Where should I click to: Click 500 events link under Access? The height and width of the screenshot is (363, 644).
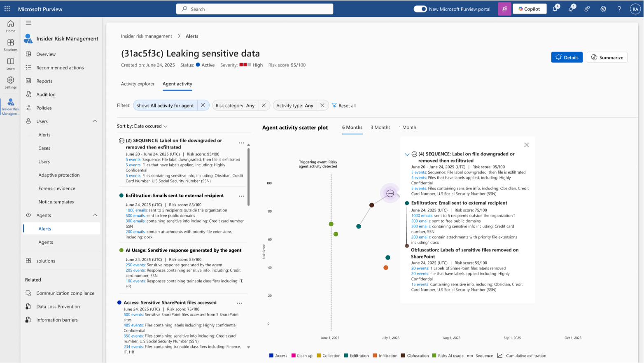[x=133, y=314]
